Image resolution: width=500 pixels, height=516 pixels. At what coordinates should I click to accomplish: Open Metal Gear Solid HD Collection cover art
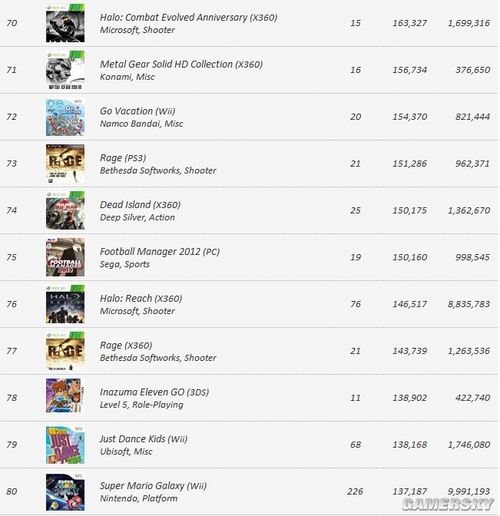coord(65,70)
